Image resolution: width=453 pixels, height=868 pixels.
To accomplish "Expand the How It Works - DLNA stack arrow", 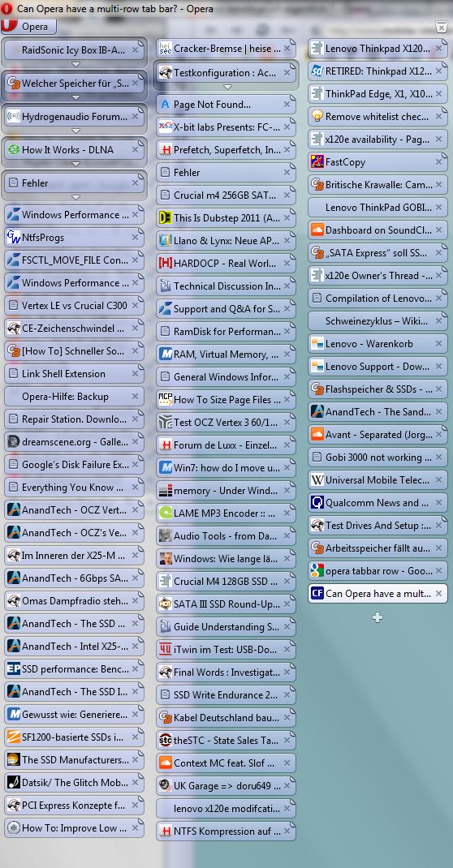I will click(75, 164).
